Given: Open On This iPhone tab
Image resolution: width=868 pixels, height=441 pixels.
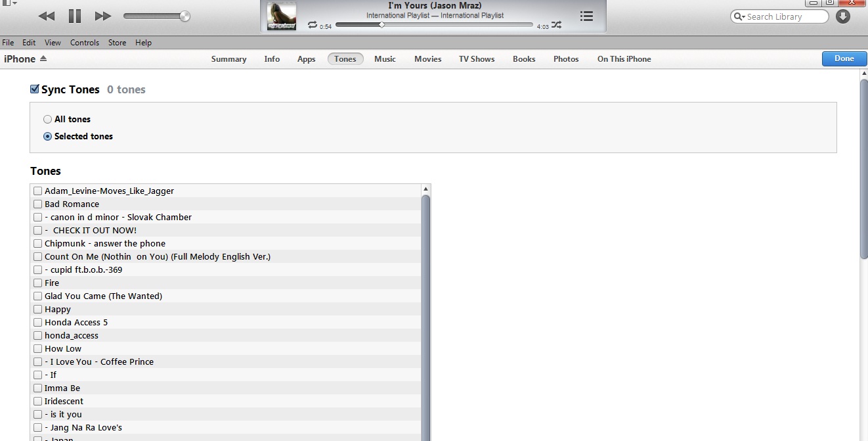Looking at the screenshot, I should tap(624, 59).
